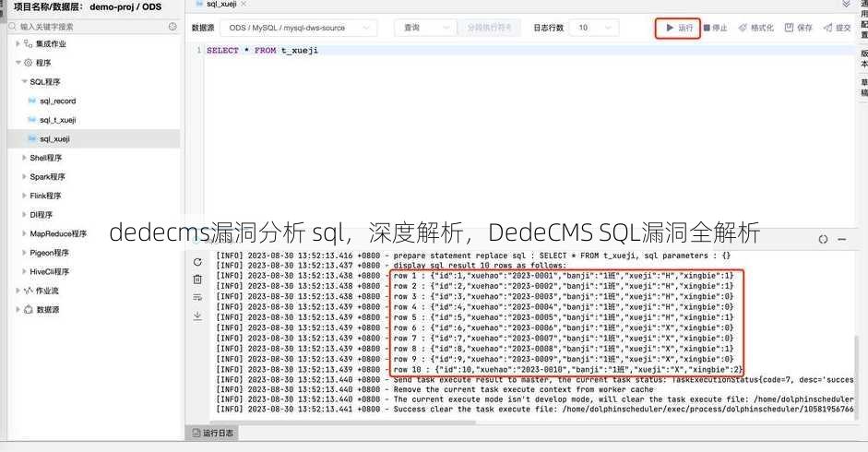
Task: Expand the DI程序 node
Action: (24, 214)
